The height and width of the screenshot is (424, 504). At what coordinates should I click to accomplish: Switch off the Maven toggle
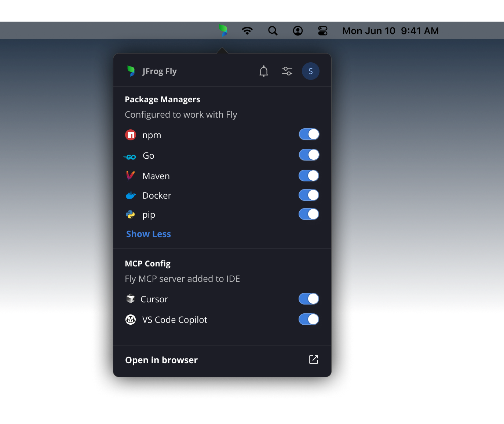(x=309, y=176)
